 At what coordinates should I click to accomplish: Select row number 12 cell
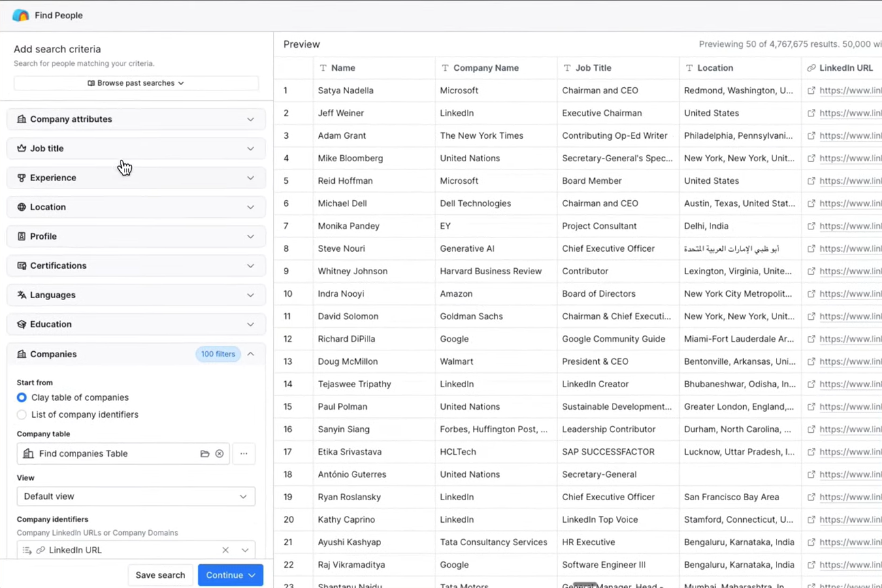tap(293, 339)
